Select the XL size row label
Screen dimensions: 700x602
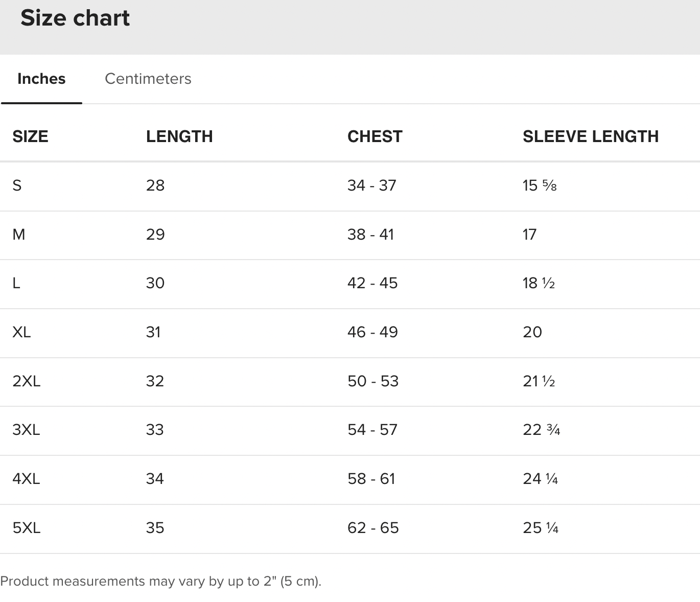pos(21,332)
